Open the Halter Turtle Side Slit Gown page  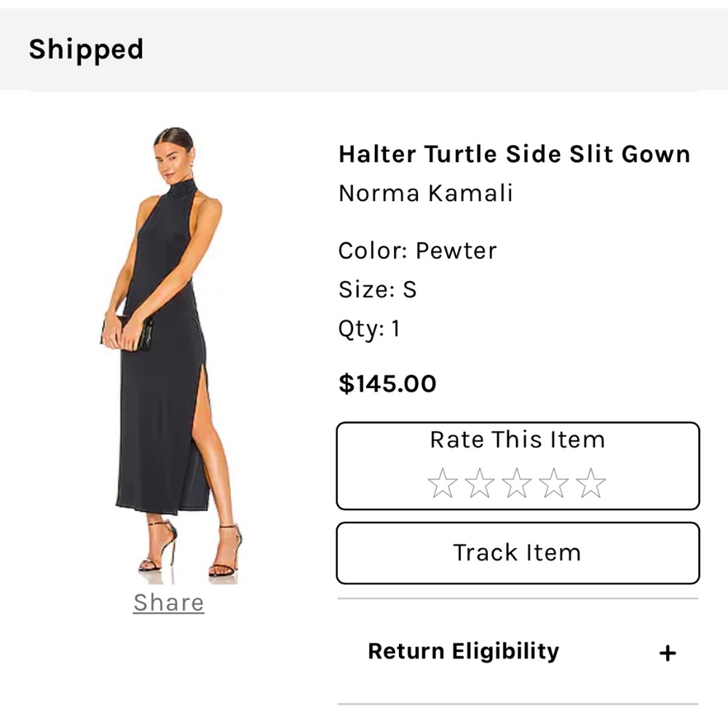[x=515, y=154]
